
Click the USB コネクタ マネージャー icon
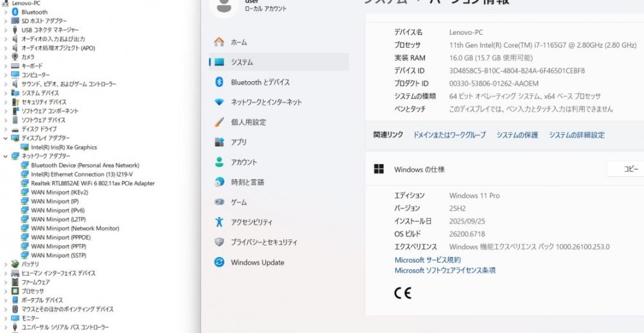coord(15,30)
